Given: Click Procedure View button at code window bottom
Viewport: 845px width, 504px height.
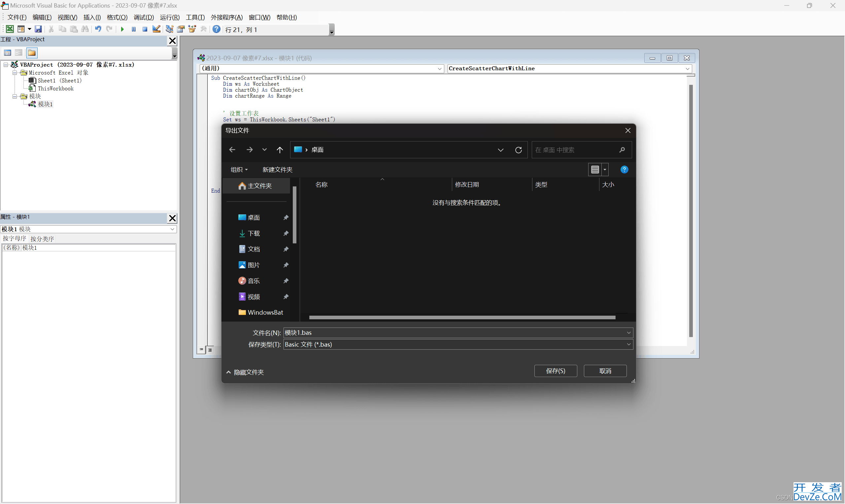Looking at the screenshot, I should pyautogui.click(x=201, y=350).
